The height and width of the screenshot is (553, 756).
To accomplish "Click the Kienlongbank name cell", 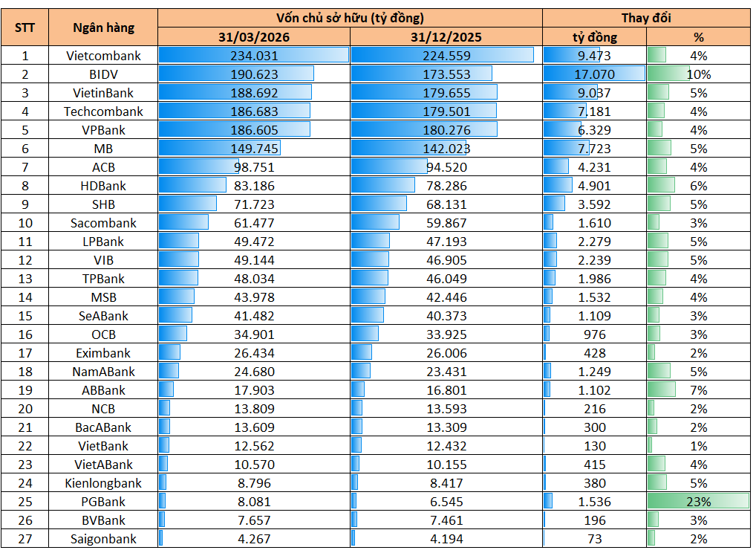I will pos(103,483).
